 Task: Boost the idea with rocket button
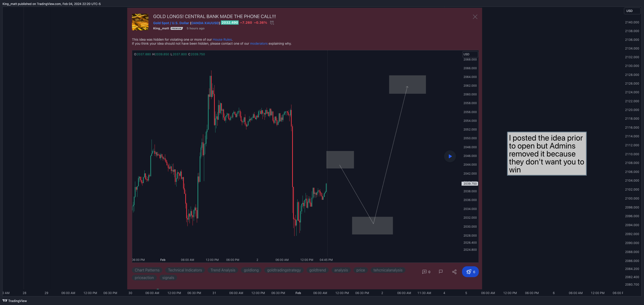[x=470, y=271]
